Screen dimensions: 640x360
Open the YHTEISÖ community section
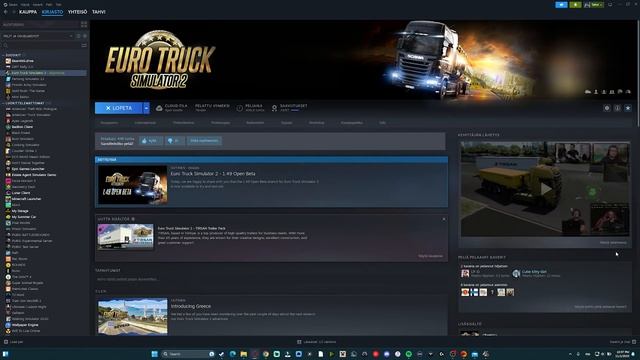click(78, 12)
